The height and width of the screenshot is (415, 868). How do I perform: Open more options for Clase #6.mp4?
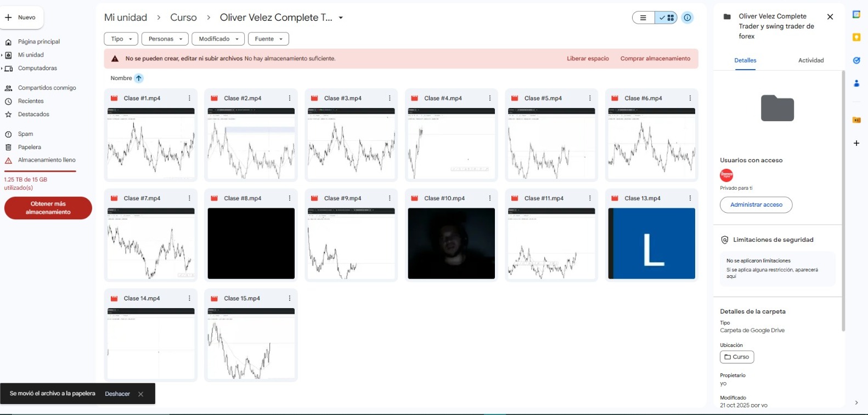click(x=690, y=98)
